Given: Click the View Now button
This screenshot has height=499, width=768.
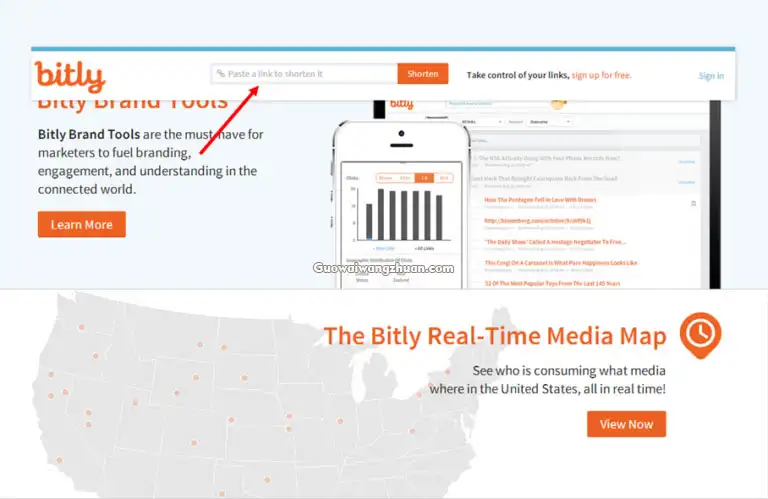Looking at the screenshot, I should [x=626, y=424].
